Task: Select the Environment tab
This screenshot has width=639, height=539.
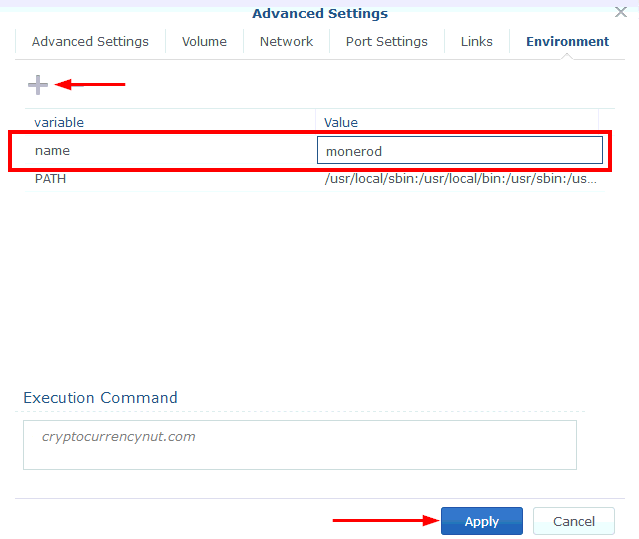Action: pos(567,42)
